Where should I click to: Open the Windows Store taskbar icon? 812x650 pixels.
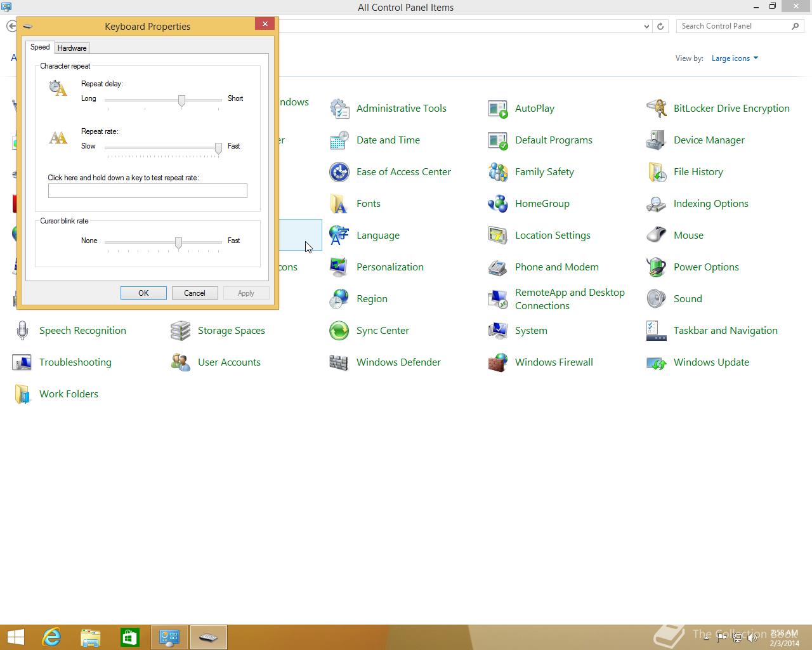[130, 637]
